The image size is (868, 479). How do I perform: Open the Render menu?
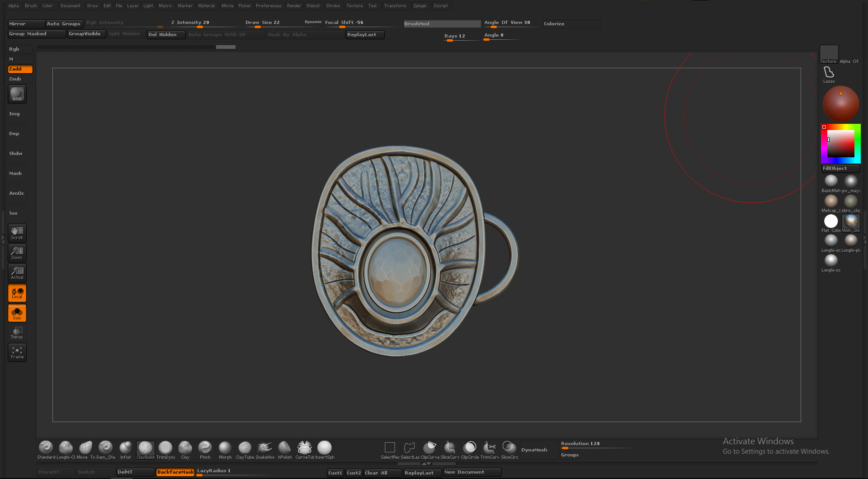tap(294, 6)
